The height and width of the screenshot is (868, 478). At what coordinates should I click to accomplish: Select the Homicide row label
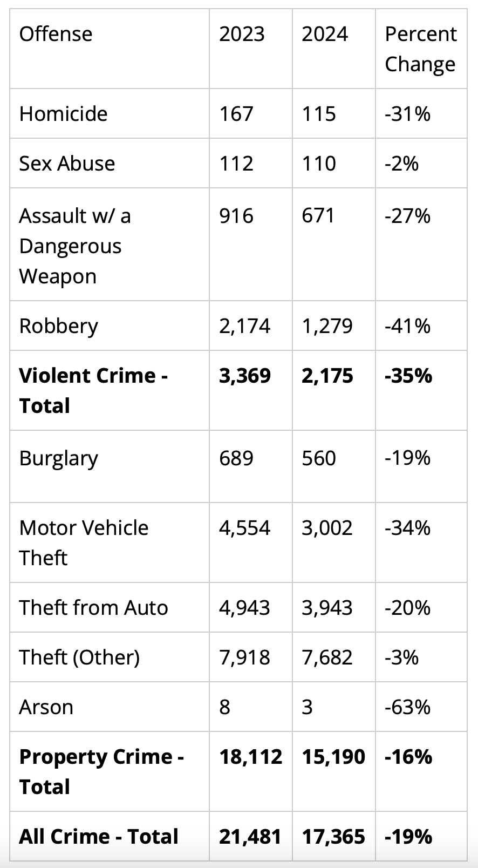pos(63,114)
